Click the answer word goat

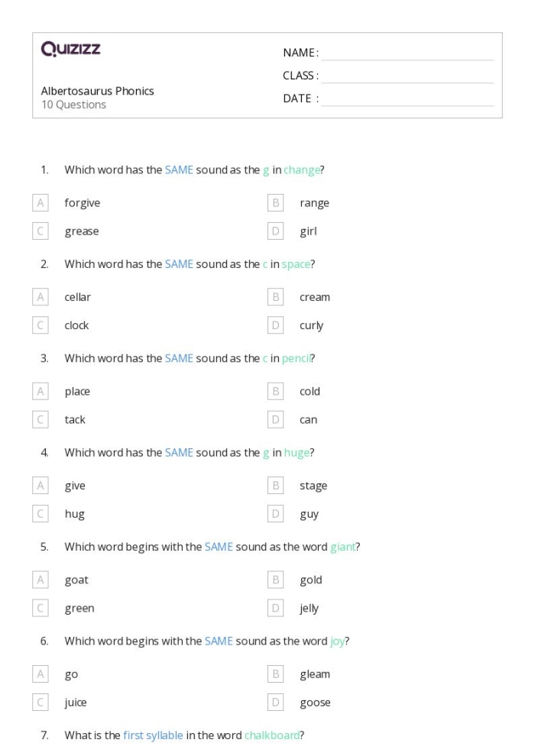point(76,580)
